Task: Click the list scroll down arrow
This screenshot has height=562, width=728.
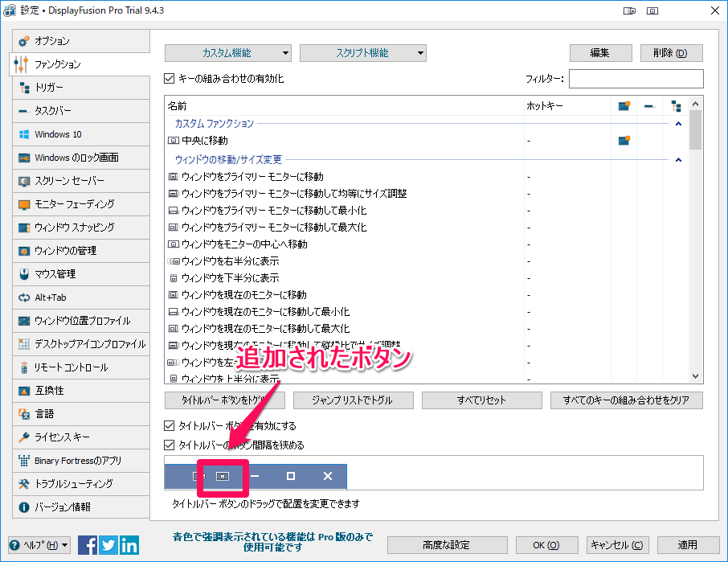Action: [x=695, y=377]
